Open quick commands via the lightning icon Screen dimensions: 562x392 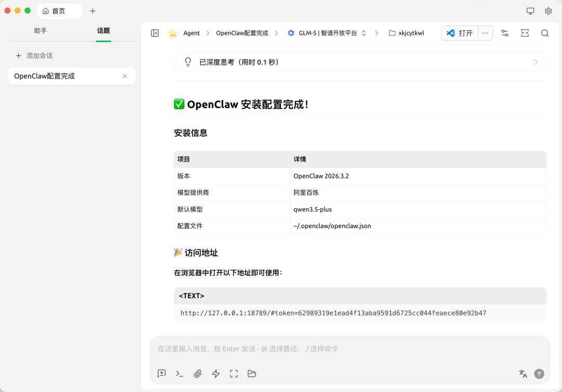click(x=215, y=374)
